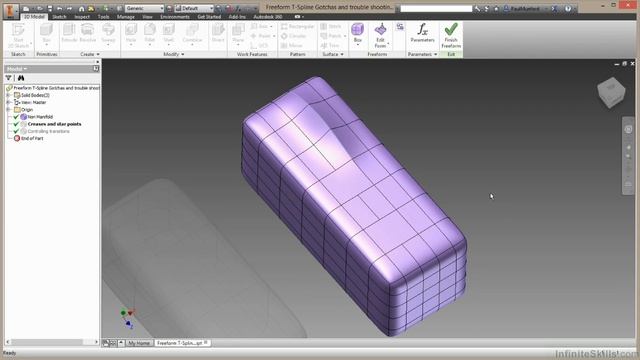Click the Extrude tool icon
The width and height of the screenshot is (640, 360).
point(69,29)
